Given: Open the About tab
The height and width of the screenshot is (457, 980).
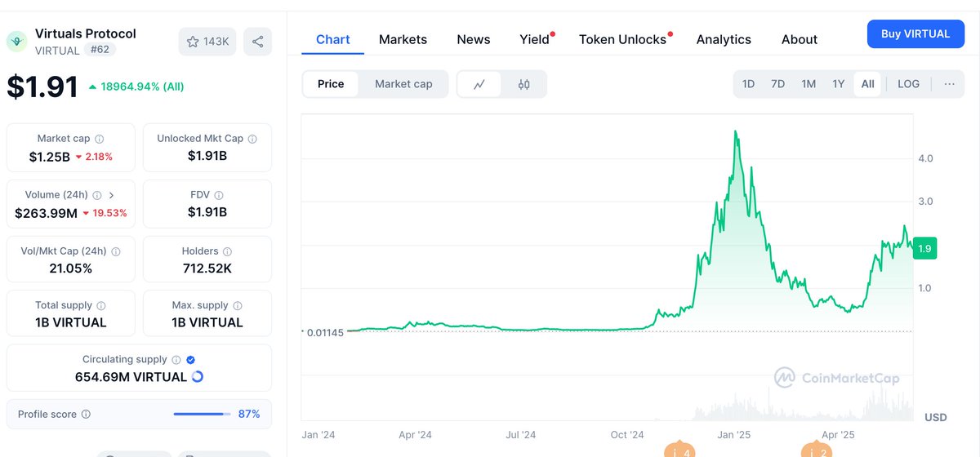Looking at the screenshot, I should tap(800, 39).
